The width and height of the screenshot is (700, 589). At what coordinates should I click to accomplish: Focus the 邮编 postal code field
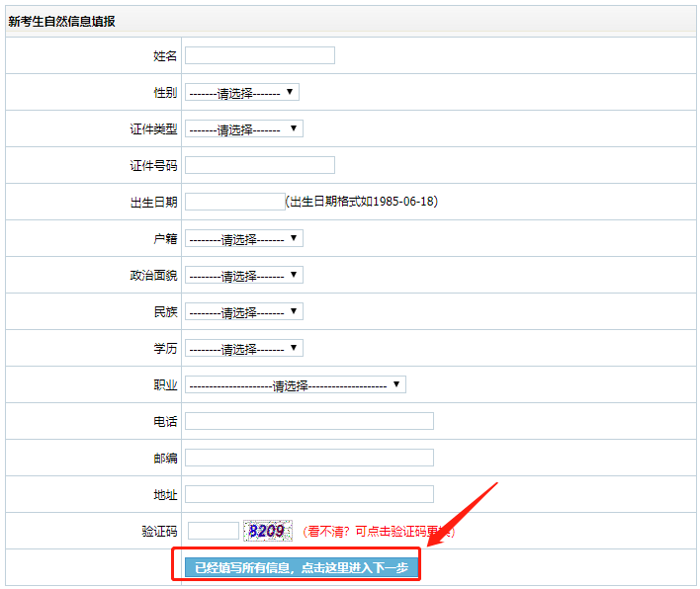[308, 458]
